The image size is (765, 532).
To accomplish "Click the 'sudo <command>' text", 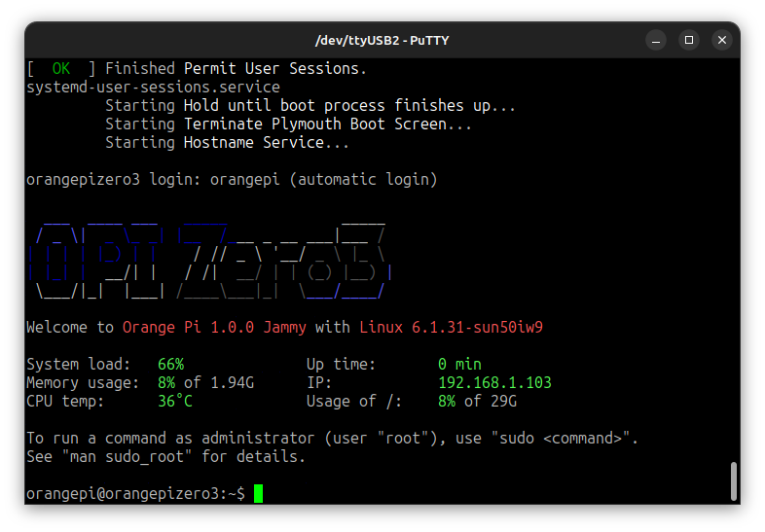I will (561, 439).
